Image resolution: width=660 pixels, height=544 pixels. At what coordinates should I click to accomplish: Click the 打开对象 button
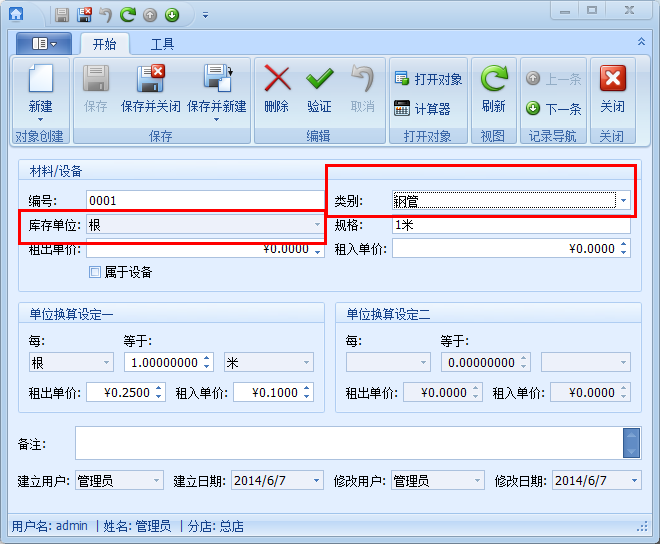point(428,79)
